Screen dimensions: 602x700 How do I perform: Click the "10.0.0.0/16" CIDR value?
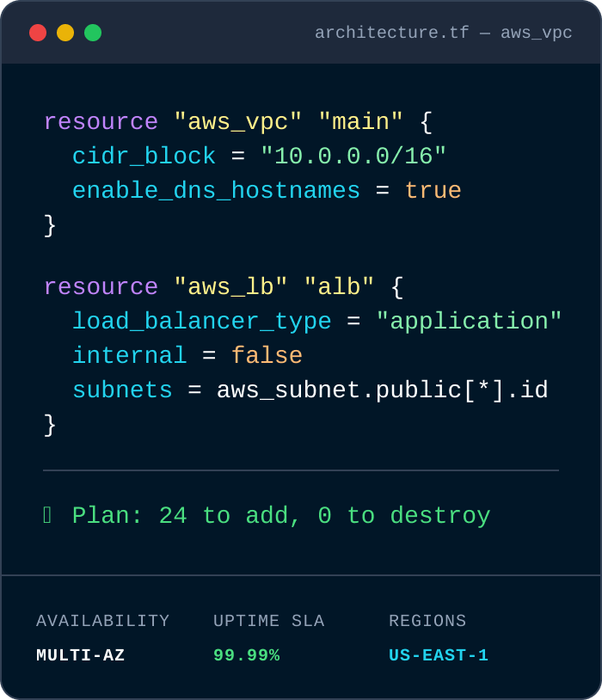coord(353,157)
